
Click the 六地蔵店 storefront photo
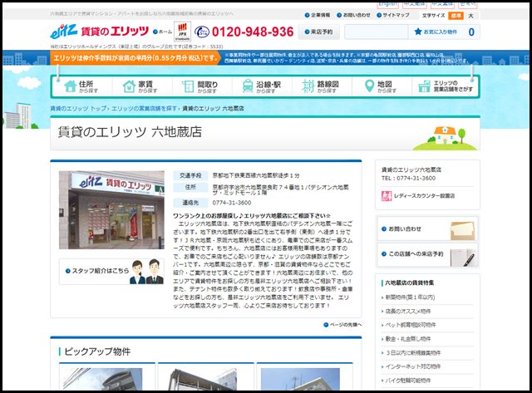(111, 210)
